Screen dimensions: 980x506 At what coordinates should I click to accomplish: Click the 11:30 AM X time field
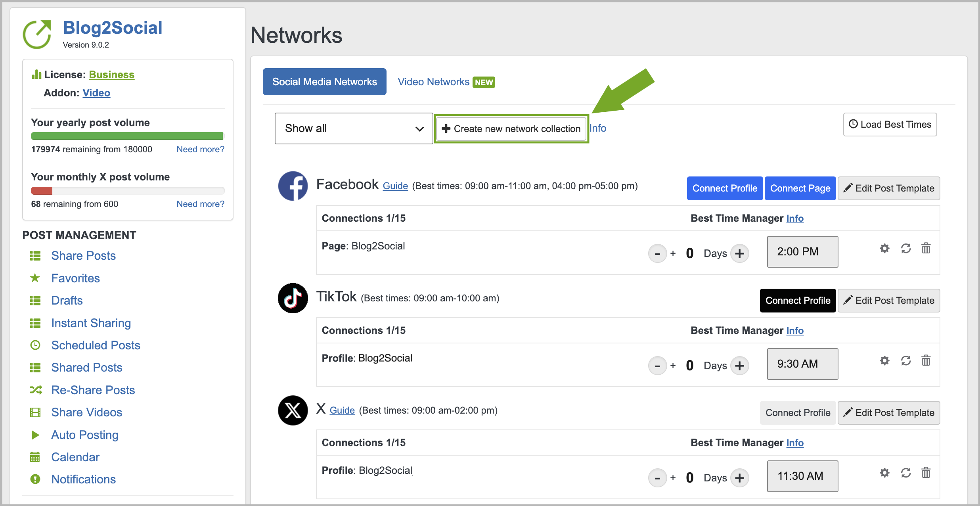802,476
